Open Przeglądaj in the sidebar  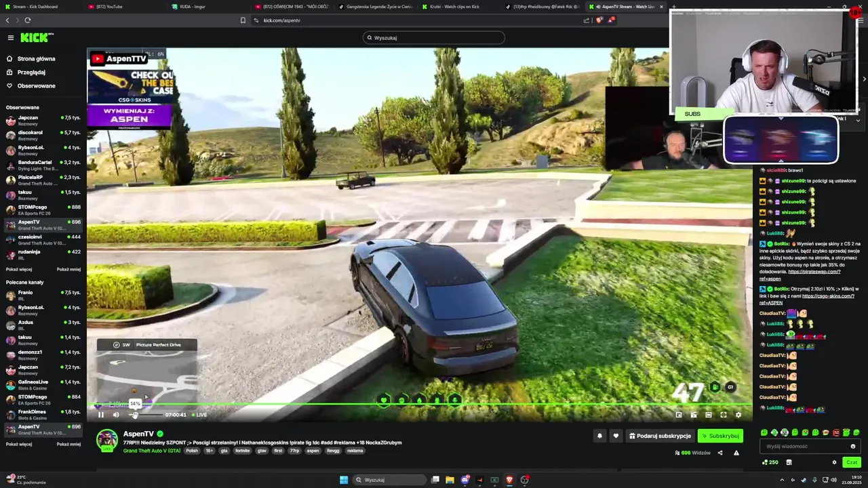click(x=31, y=73)
